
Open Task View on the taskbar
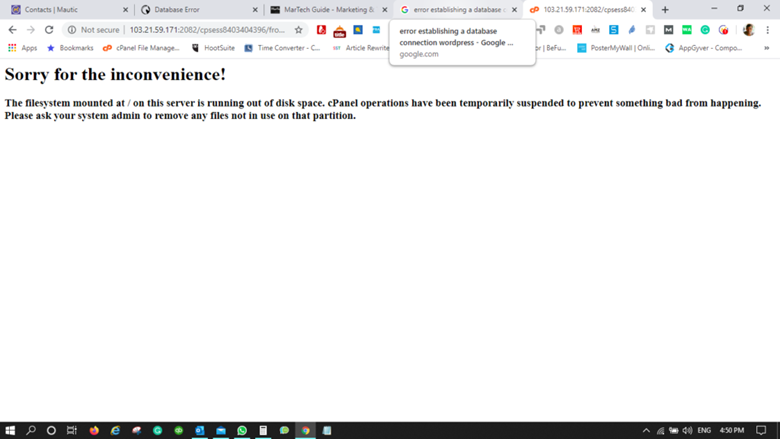[72, 430]
